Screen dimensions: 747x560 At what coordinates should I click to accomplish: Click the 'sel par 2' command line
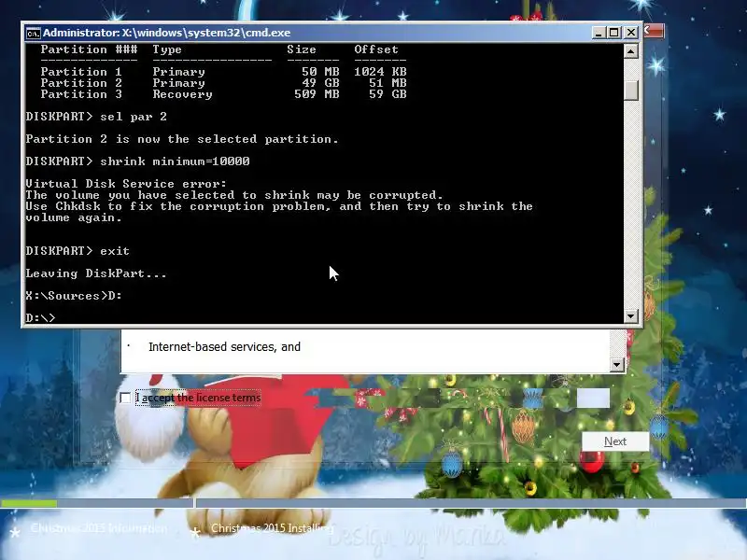(96, 117)
